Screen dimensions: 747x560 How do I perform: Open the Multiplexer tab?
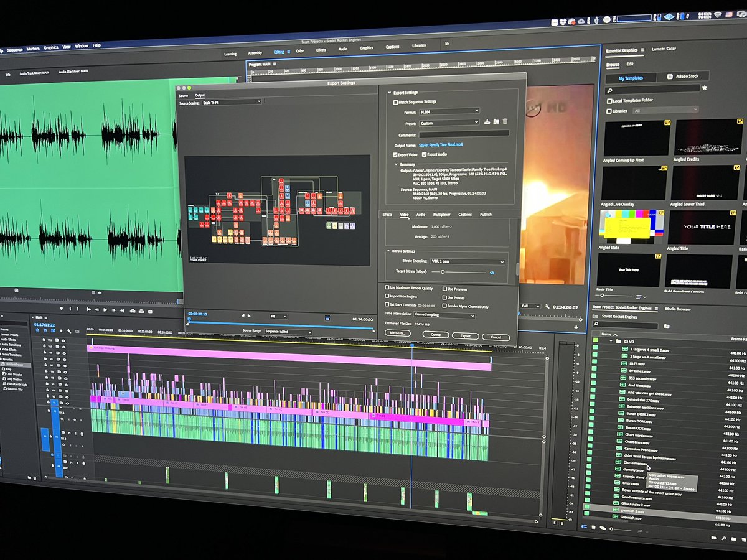coord(441,215)
